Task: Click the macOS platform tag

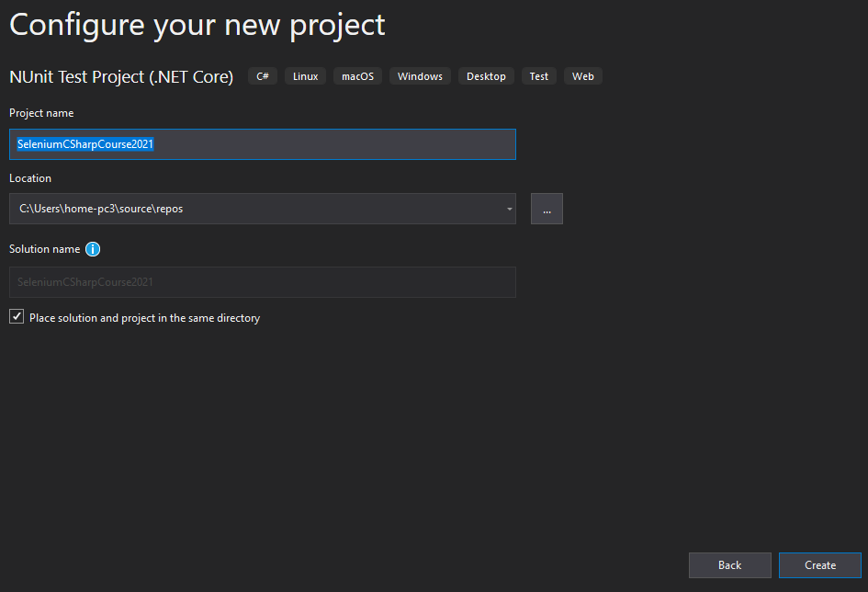Action: tap(357, 76)
